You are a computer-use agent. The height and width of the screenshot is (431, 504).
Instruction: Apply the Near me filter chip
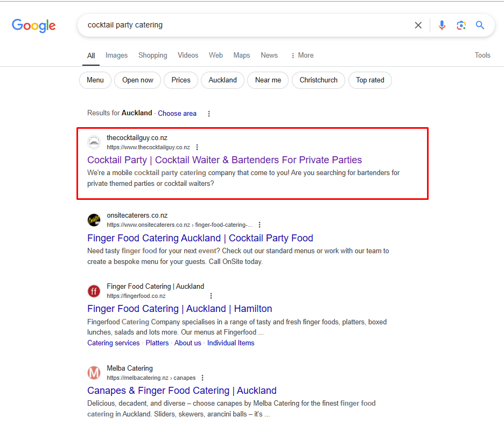pyautogui.click(x=268, y=80)
